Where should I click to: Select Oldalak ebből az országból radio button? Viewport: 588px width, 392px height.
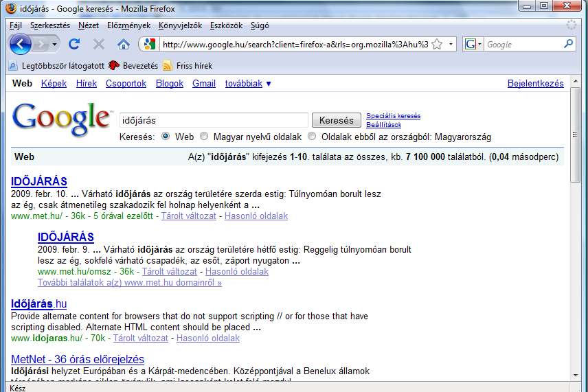coord(312,137)
